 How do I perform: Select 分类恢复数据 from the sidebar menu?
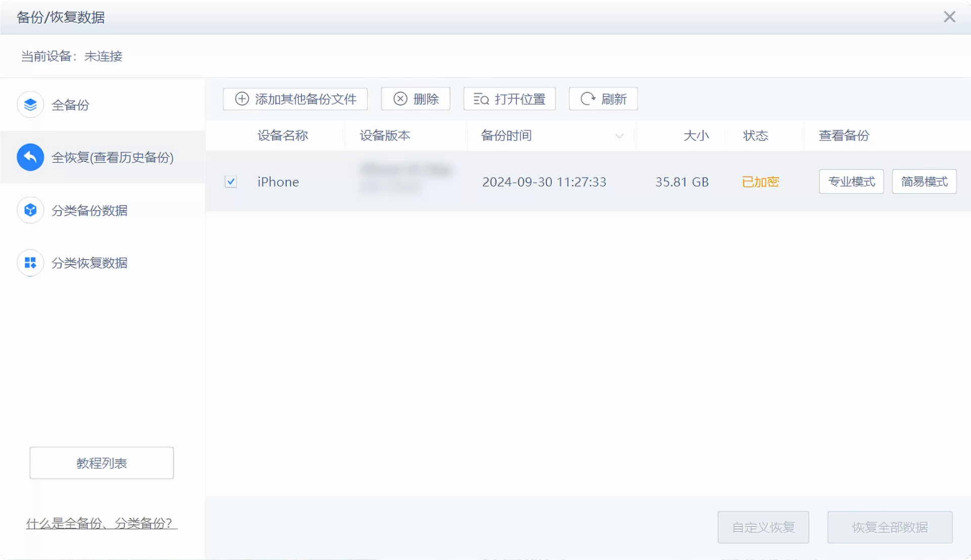click(x=89, y=263)
